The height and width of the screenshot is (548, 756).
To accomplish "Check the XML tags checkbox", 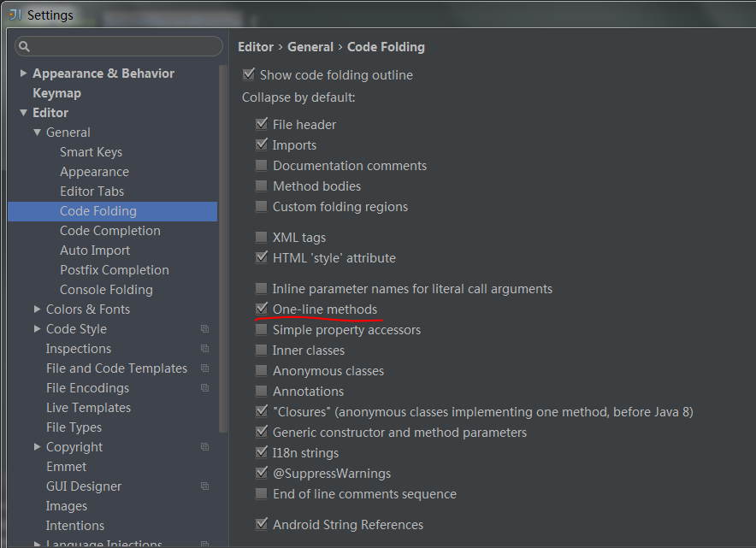I will coord(262,237).
